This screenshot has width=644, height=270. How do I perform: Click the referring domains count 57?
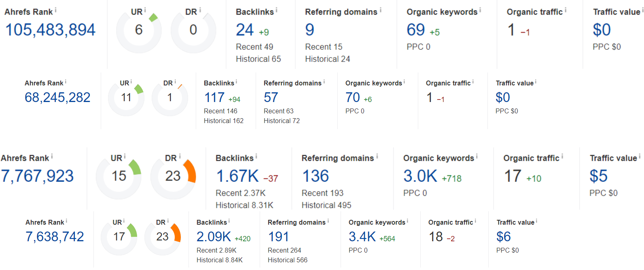[x=271, y=98]
